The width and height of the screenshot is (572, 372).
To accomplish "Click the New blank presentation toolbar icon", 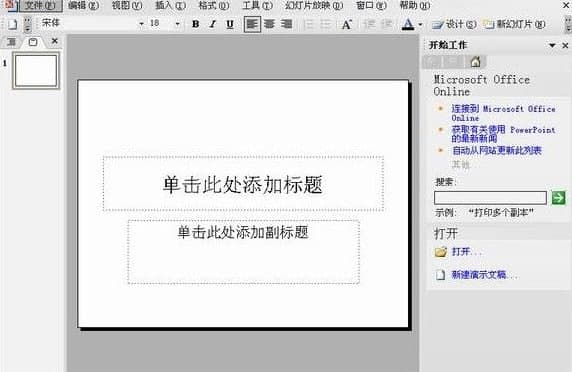I will pos(12,24).
